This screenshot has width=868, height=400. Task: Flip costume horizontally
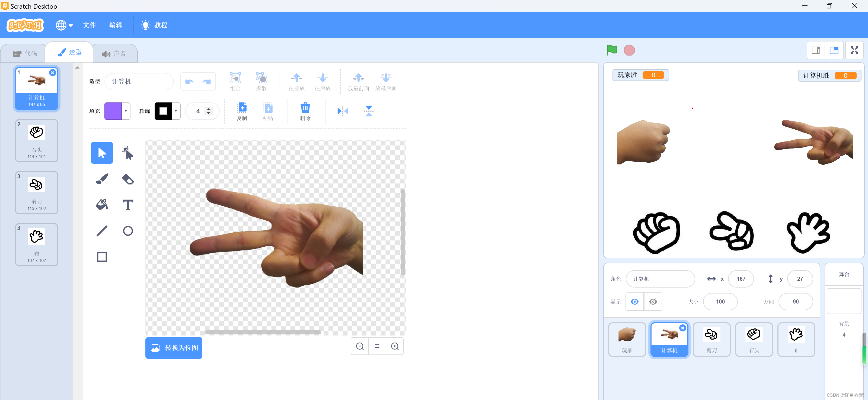click(x=343, y=111)
